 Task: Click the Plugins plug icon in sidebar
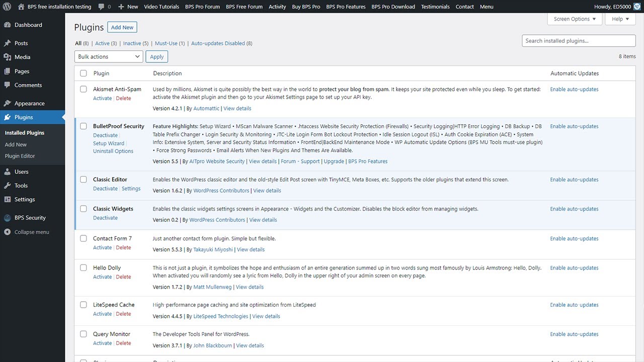pos(7,117)
